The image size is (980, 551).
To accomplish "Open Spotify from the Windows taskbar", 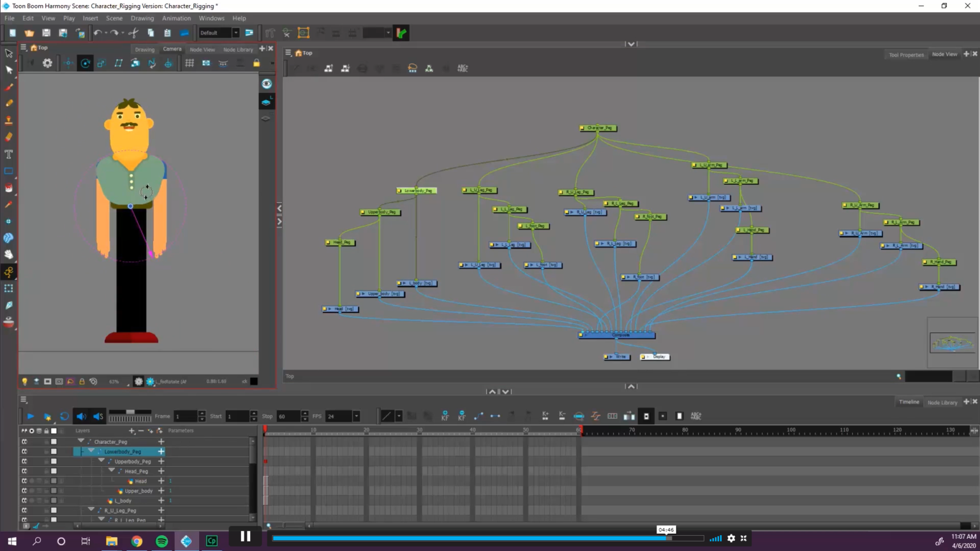I will point(161,541).
